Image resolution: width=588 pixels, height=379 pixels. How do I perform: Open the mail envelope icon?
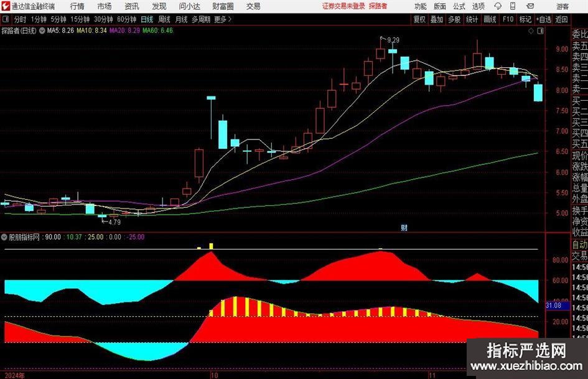coord(530,6)
